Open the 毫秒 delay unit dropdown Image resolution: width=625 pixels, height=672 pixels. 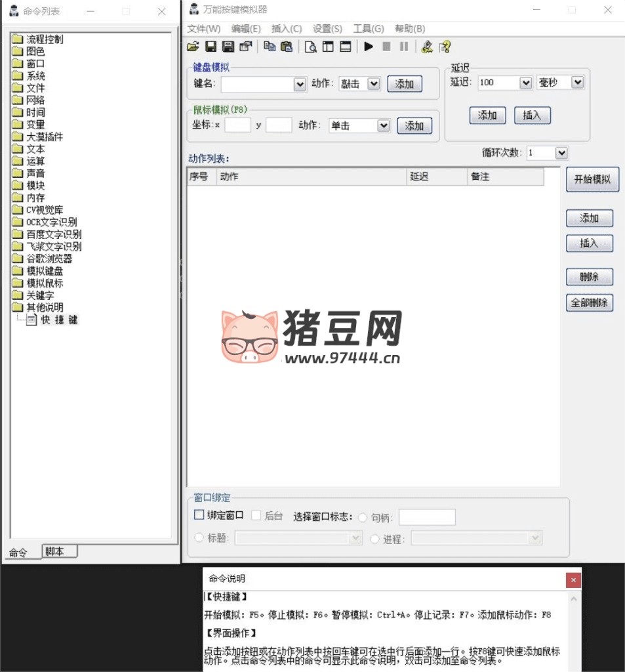pyautogui.click(x=577, y=83)
